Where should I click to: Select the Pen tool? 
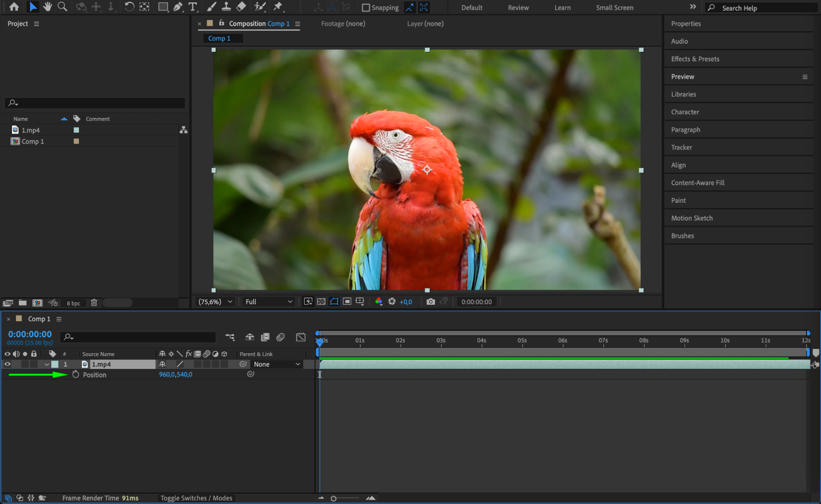tap(177, 7)
